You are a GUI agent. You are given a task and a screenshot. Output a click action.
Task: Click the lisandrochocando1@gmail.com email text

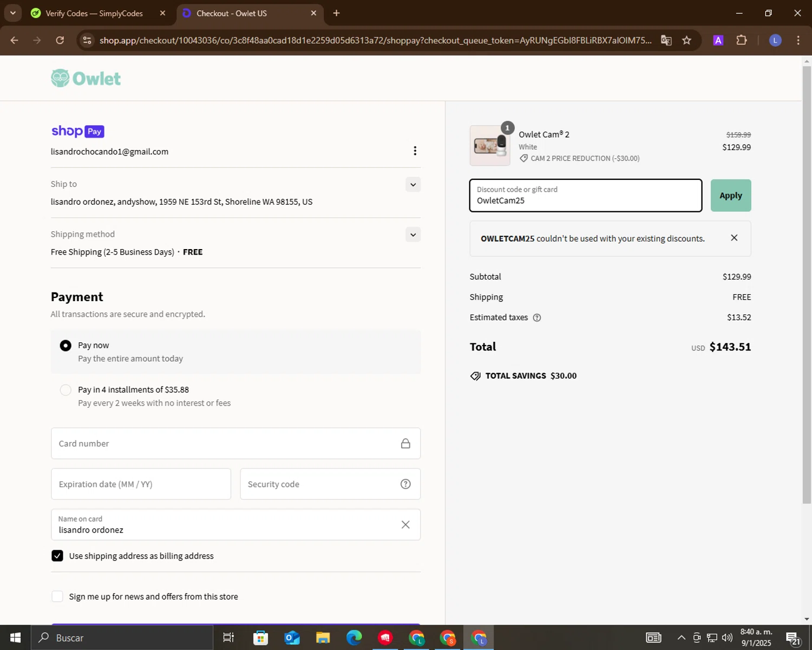[109, 152]
